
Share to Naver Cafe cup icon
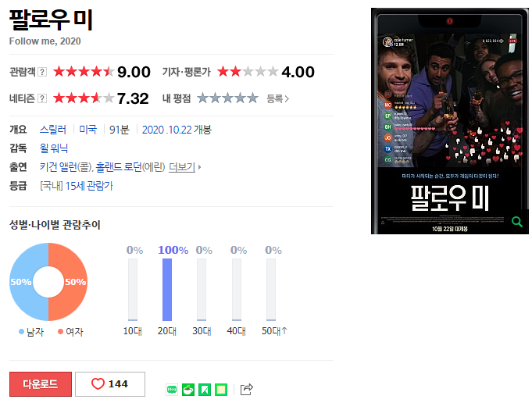(188, 390)
